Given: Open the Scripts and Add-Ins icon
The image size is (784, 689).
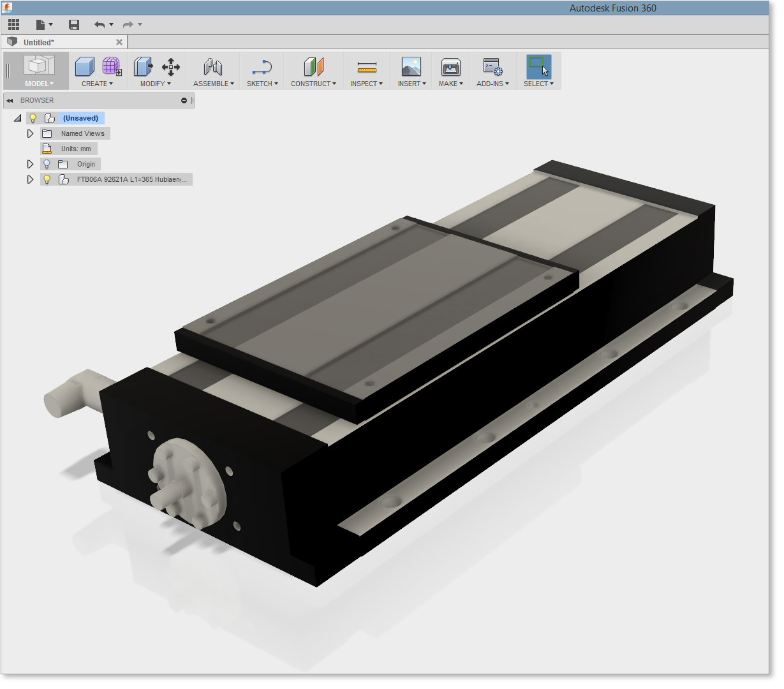Looking at the screenshot, I should (492, 67).
